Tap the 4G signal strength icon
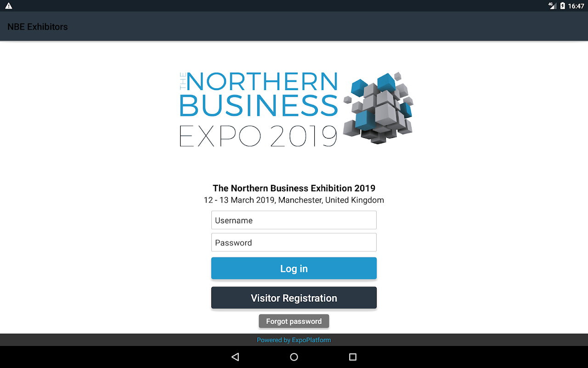The height and width of the screenshot is (368, 588). click(x=552, y=6)
